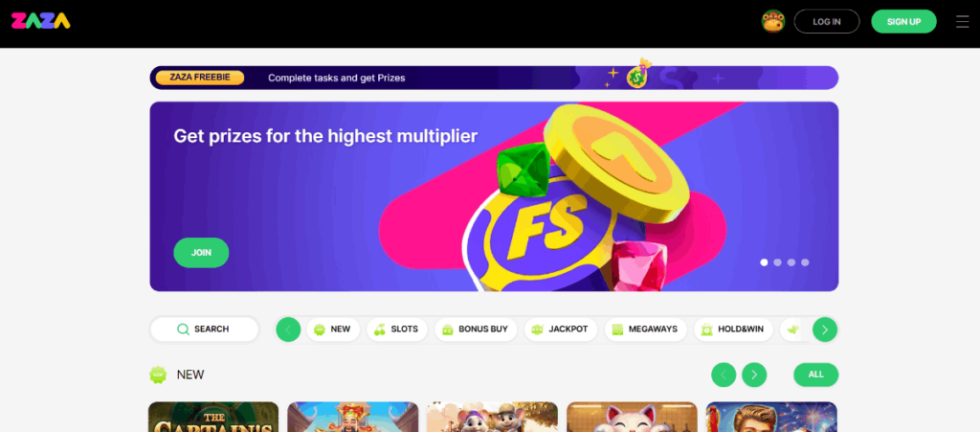This screenshot has height=432, width=980.
Task: Select the second banner slide dot
Action: (x=777, y=262)
